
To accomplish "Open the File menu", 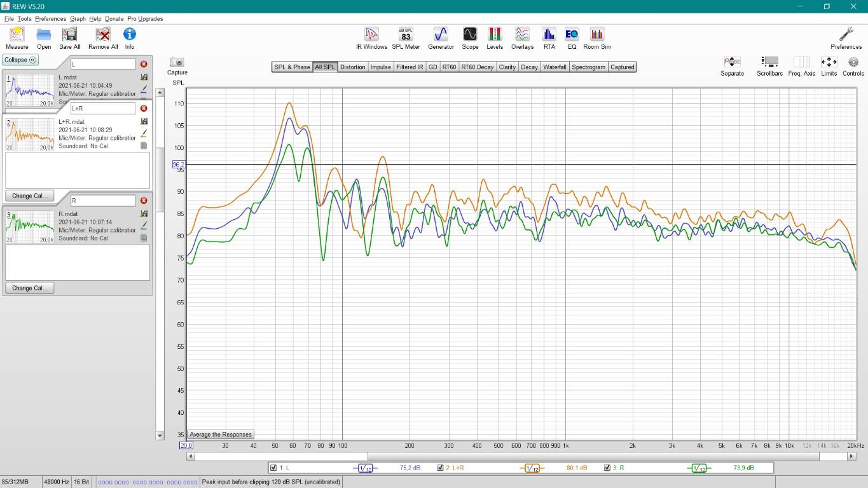I will click(x=9, y=19).
